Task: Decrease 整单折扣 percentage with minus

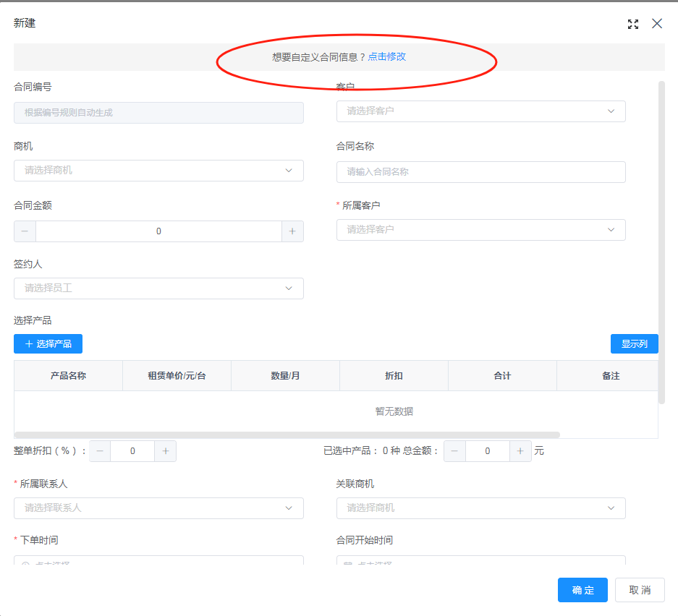Action: tap(100, 451)
